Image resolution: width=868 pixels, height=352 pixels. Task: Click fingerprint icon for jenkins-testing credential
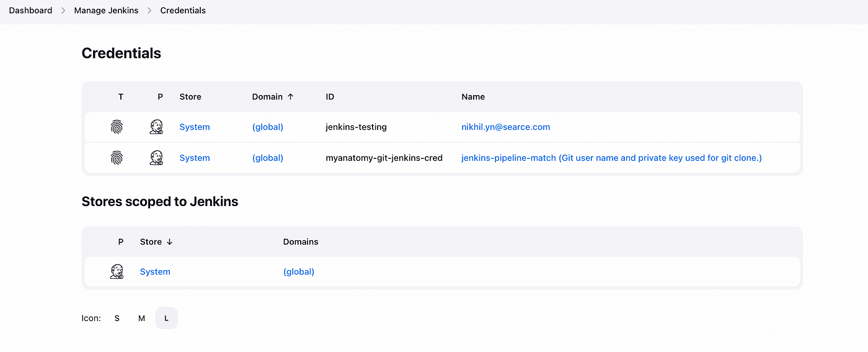click(117, 127)
